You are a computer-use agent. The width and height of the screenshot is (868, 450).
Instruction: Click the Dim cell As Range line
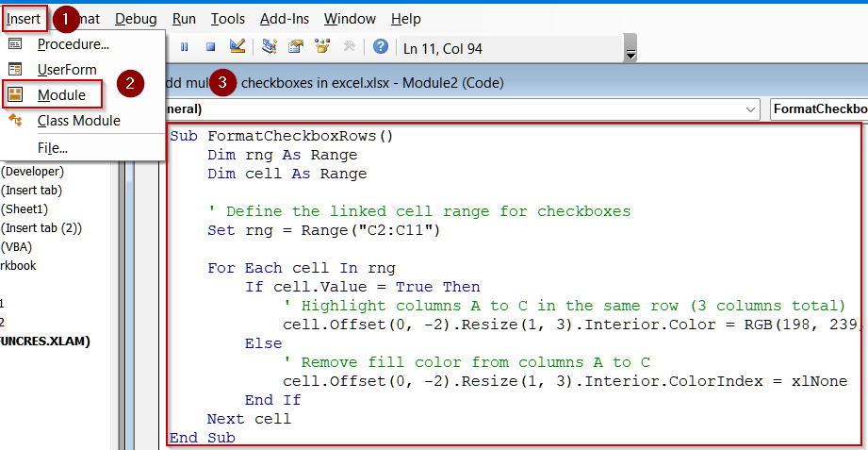pos(287,174)
